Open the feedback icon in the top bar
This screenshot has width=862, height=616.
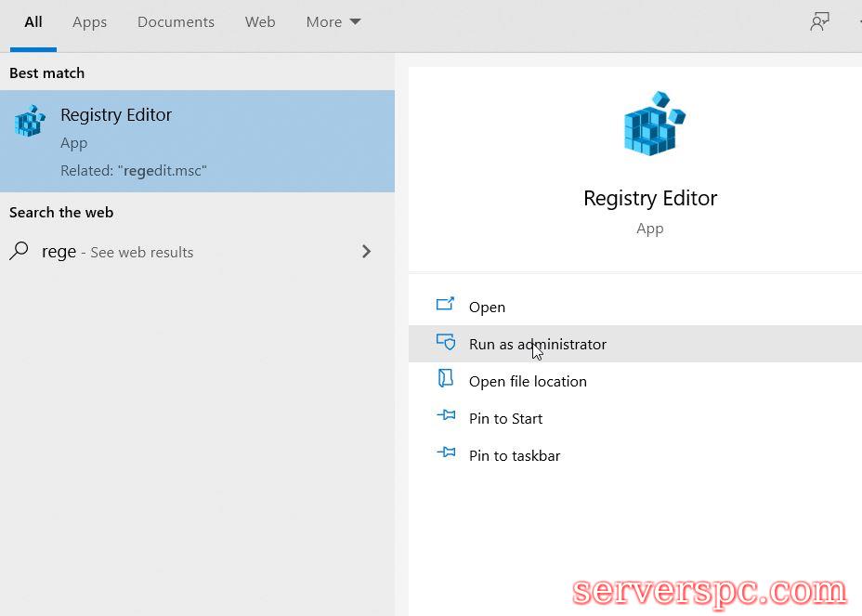click(x=819, y=22)
